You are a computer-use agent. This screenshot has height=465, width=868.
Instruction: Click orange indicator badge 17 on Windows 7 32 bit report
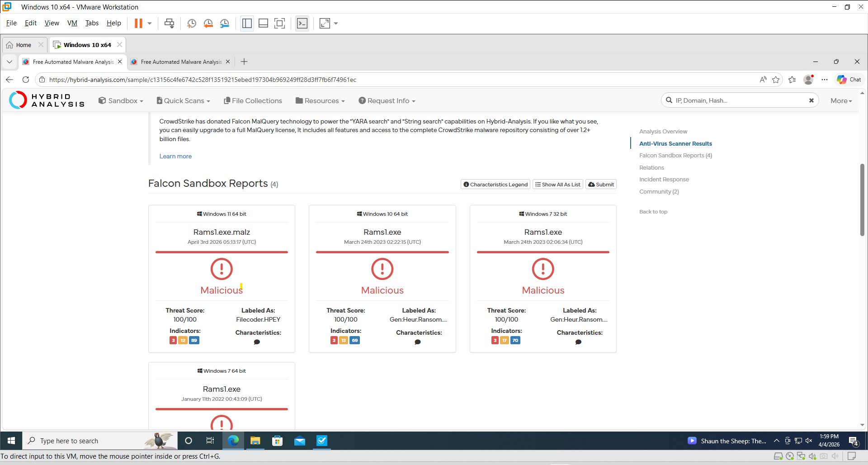(x=505, y=340)
